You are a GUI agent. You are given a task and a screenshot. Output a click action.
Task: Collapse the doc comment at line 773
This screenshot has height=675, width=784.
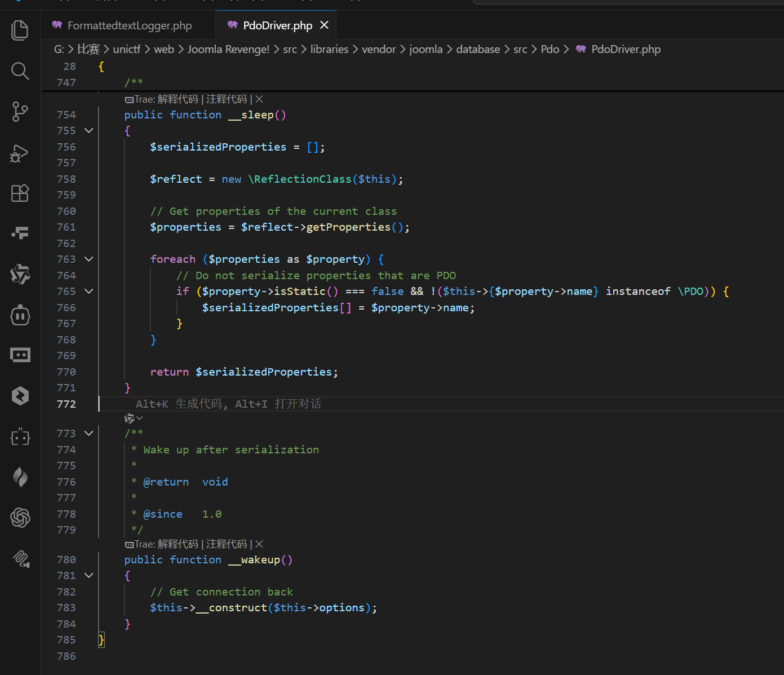[88, 433]
